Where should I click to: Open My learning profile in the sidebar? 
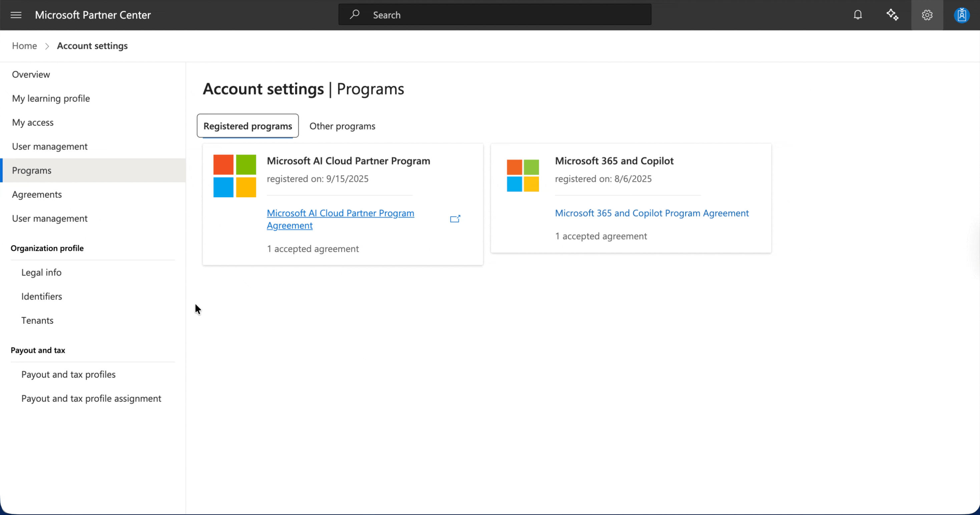click(x=93, y=98)
